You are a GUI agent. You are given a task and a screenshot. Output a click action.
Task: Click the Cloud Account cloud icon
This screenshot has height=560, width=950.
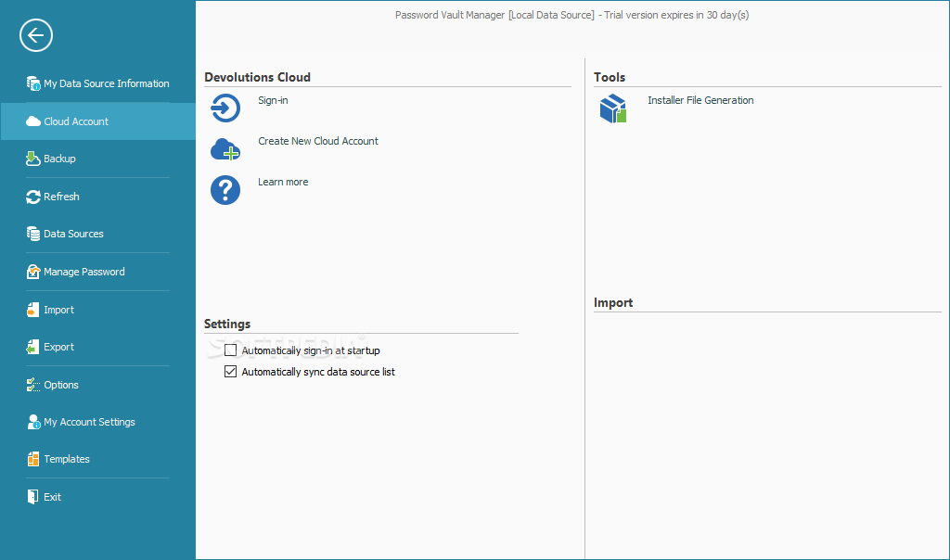(x=33, y=121)
